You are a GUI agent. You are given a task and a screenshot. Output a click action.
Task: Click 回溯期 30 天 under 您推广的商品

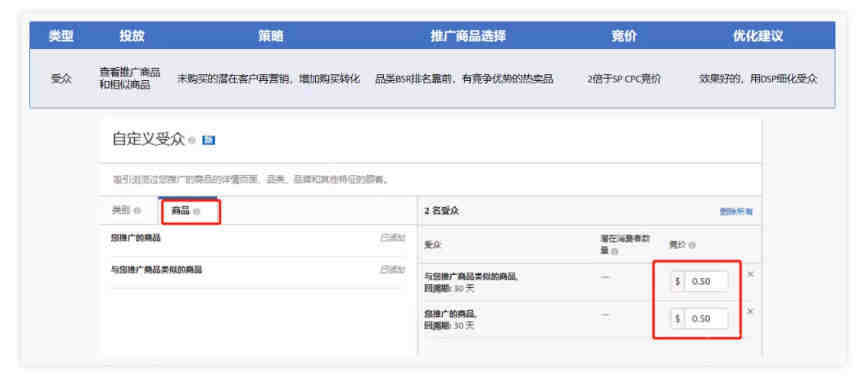pos(449,325)
